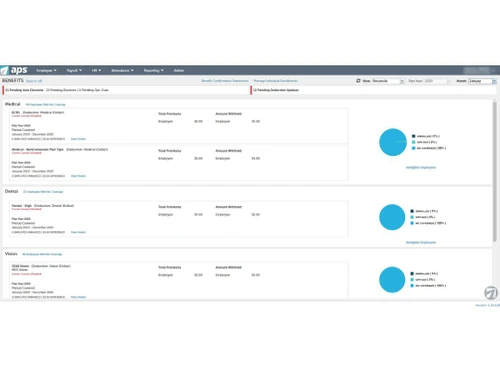Click Carrier Connect Disabled under BCBS plan
Image resolution: width=500 pixels, height=375 pixels.
pos(27,116)
